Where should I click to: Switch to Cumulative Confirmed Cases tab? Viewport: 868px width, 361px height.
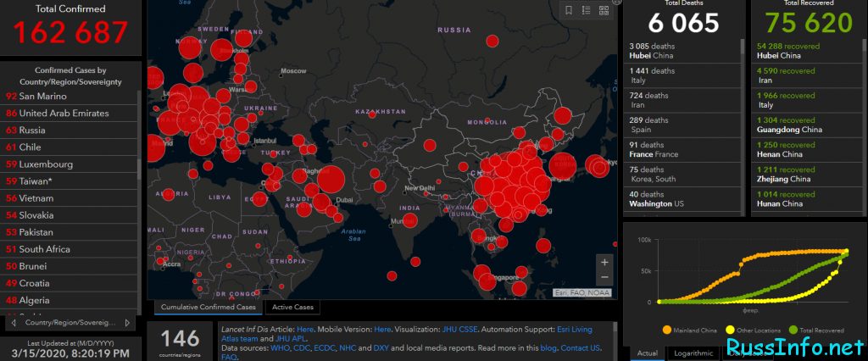[x=209, y=307]
